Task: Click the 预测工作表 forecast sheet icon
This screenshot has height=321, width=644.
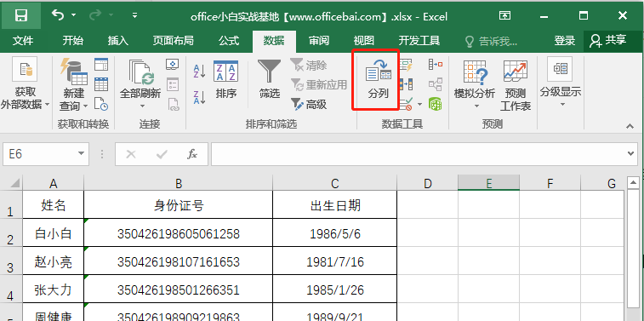Action: coord(516,84)
